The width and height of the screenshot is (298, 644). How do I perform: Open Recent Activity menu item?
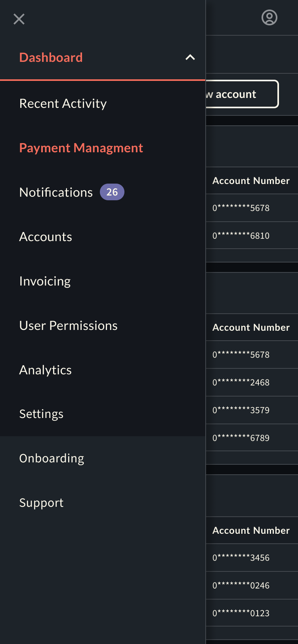[63, 103]
